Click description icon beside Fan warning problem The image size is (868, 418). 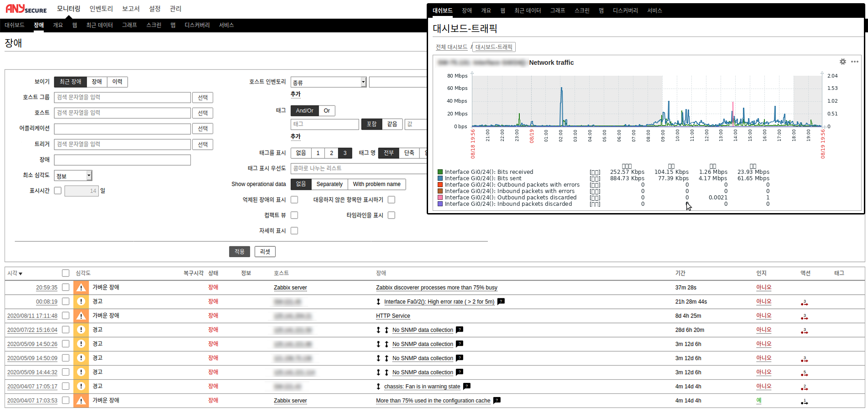coord(466,386)
